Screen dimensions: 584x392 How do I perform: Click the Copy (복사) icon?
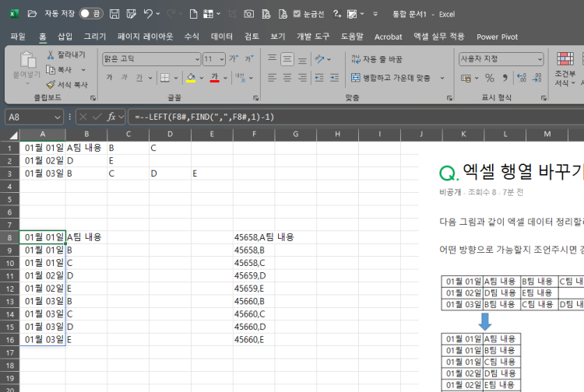pos(51,69)
